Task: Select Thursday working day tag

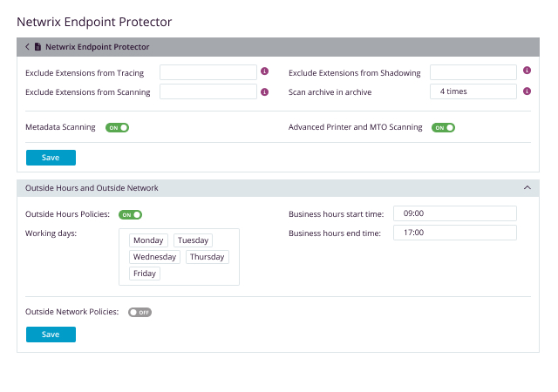Action: pyautogui.click(x=208, y=257)
